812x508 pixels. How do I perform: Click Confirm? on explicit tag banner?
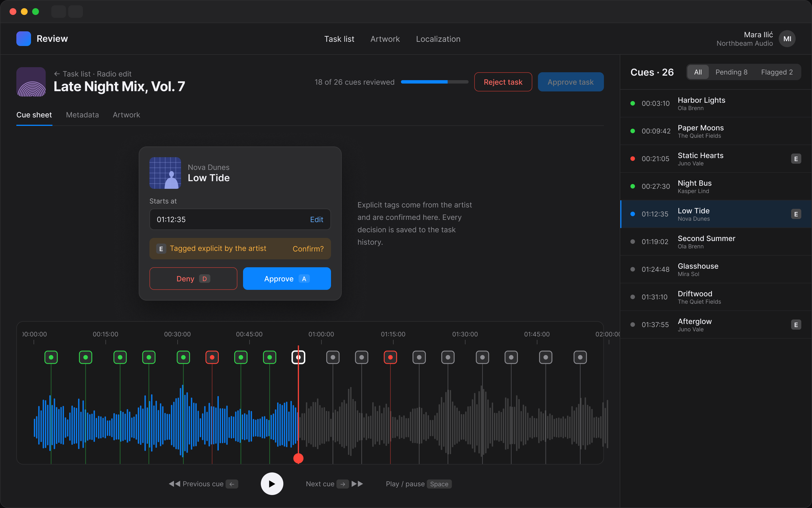pos(308,249)
